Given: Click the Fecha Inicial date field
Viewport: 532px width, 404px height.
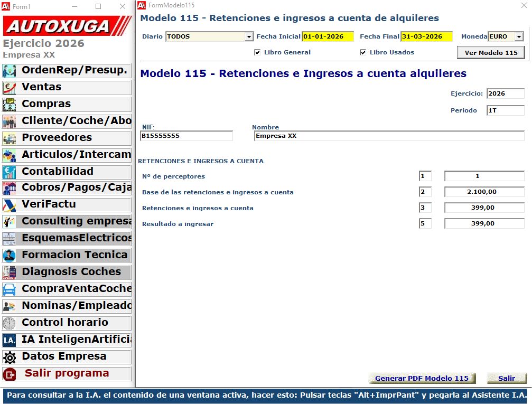Looking at the screenshot, I should (328, 37).
